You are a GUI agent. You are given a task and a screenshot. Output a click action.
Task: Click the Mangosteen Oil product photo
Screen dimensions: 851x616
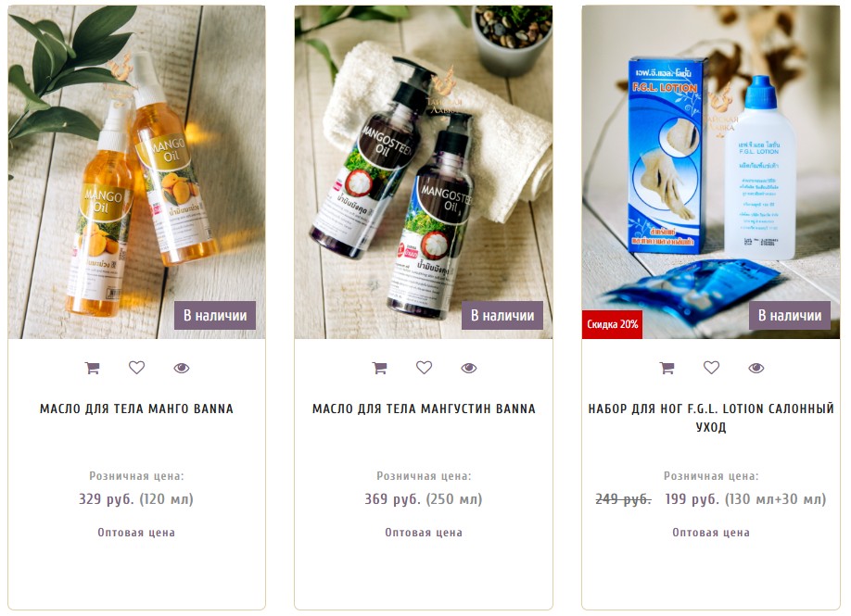click(424, 172)
